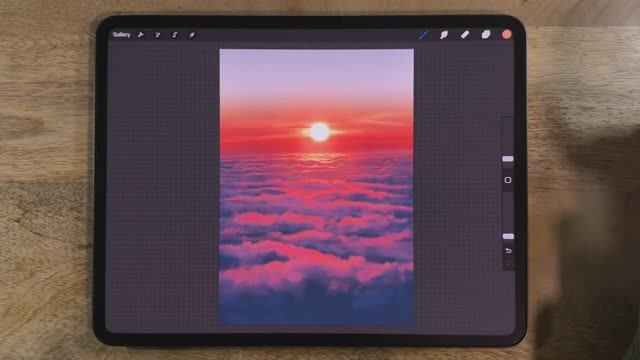The width and height of the screenshot is (640, 360).
Task: Redo the last action in sidebar
Action: 508,263
